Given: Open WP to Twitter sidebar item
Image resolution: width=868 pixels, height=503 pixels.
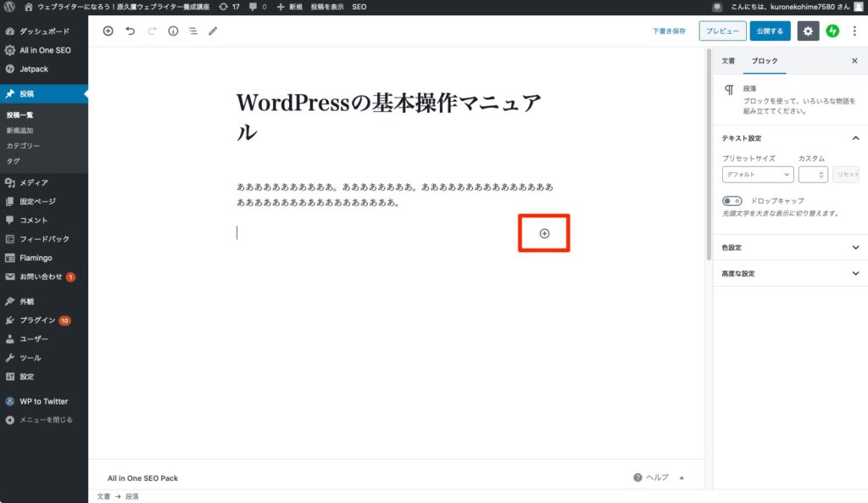Looking at the screenshot, I should (x=44, y=401).
